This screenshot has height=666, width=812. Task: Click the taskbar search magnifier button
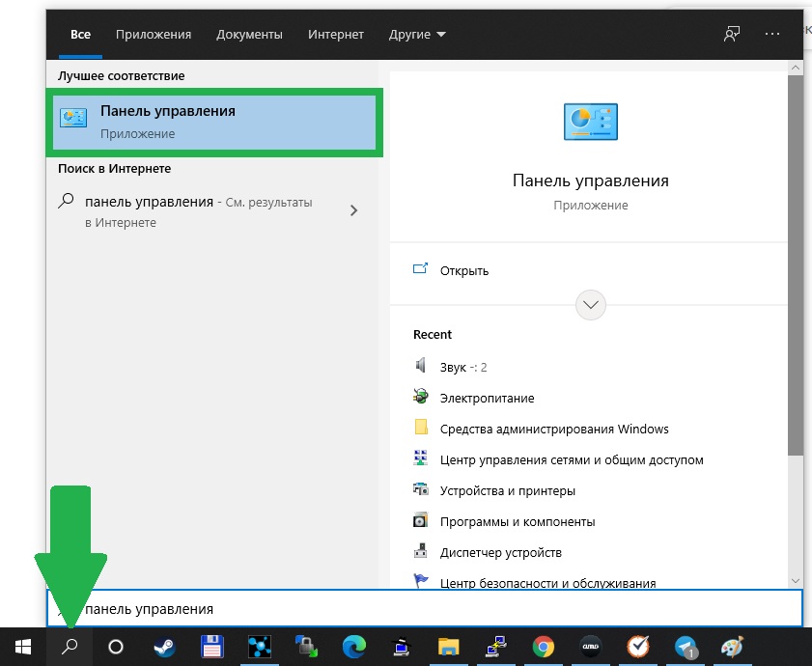tap(70, 647)
